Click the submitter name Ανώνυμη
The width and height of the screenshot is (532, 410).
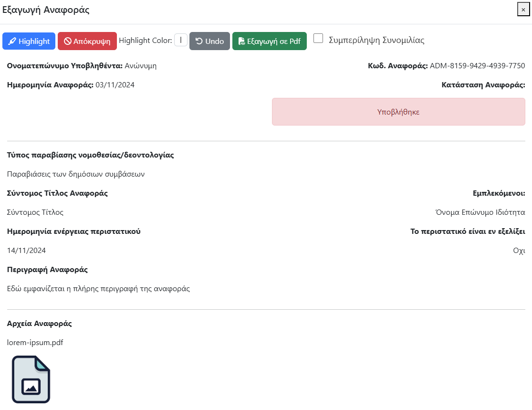141,66
